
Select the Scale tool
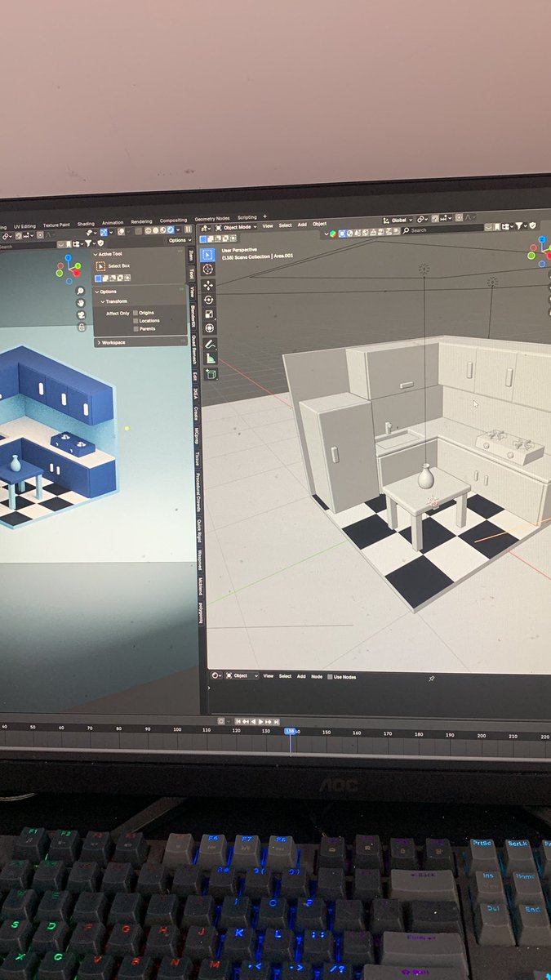pos(209,314)
